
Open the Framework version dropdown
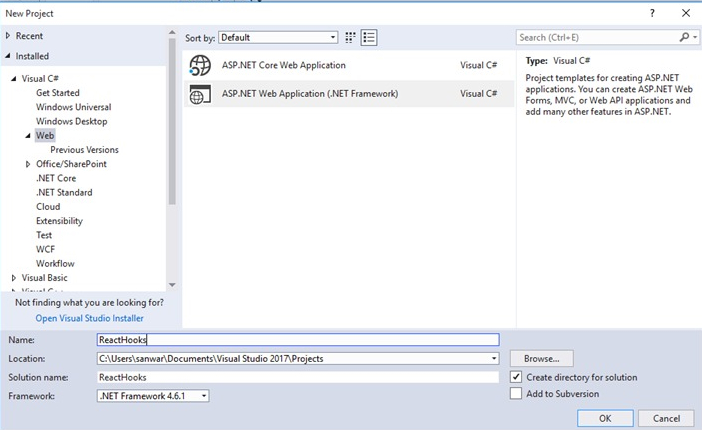[153, 396]
